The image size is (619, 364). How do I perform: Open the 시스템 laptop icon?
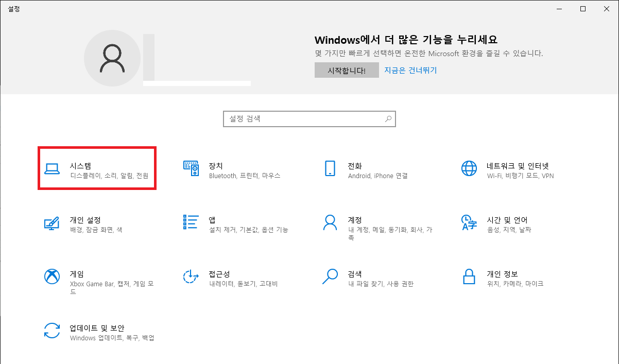coord(52,169)
